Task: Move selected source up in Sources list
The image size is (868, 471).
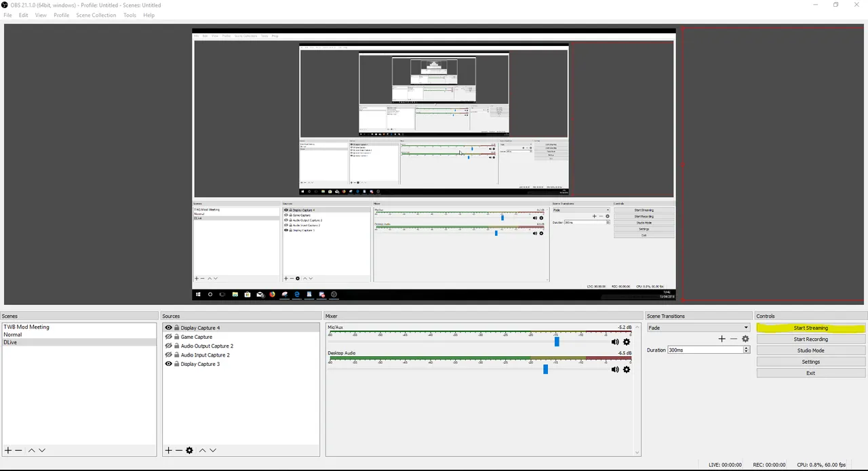Action: [x=202, y=450]
